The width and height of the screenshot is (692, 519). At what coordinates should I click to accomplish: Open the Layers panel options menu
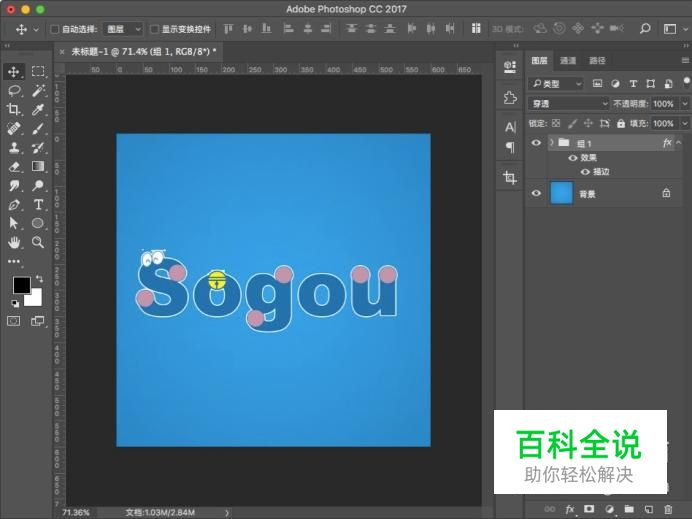point(685,60)
